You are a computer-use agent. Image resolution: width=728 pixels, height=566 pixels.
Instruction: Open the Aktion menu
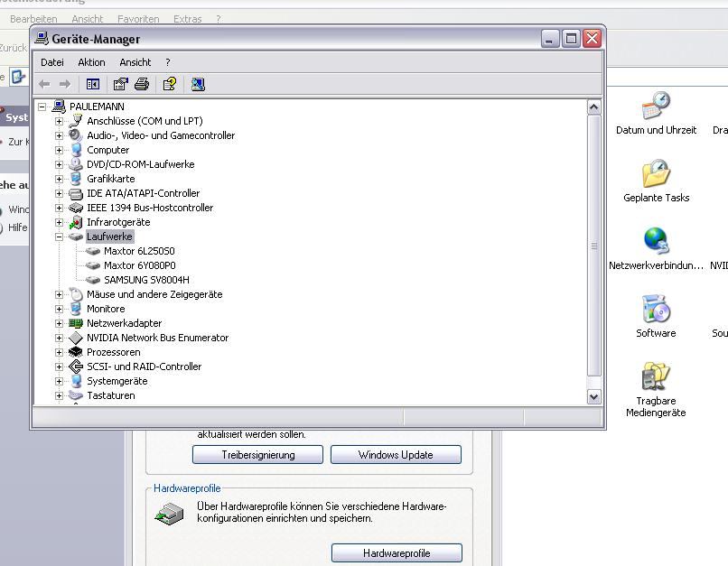91,62
